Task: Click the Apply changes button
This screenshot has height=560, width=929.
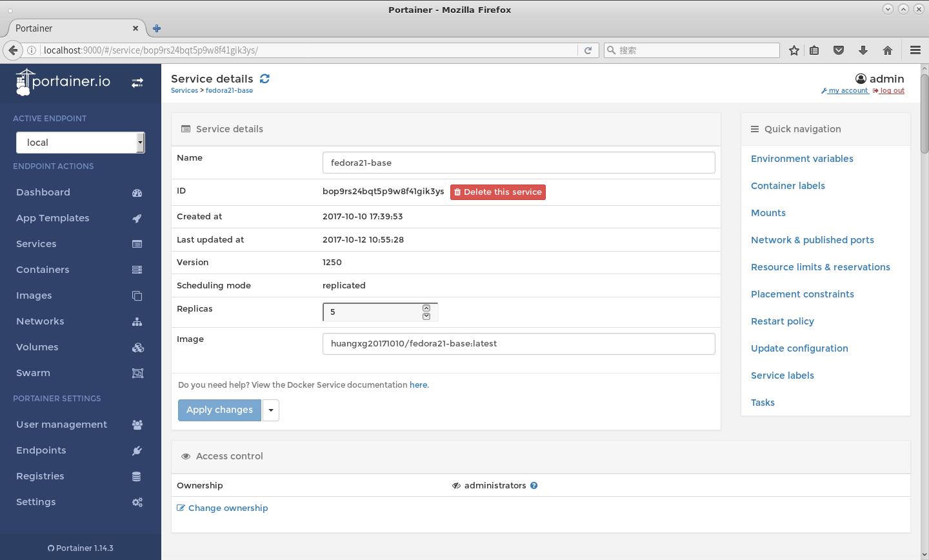Action: coord(219,410)
